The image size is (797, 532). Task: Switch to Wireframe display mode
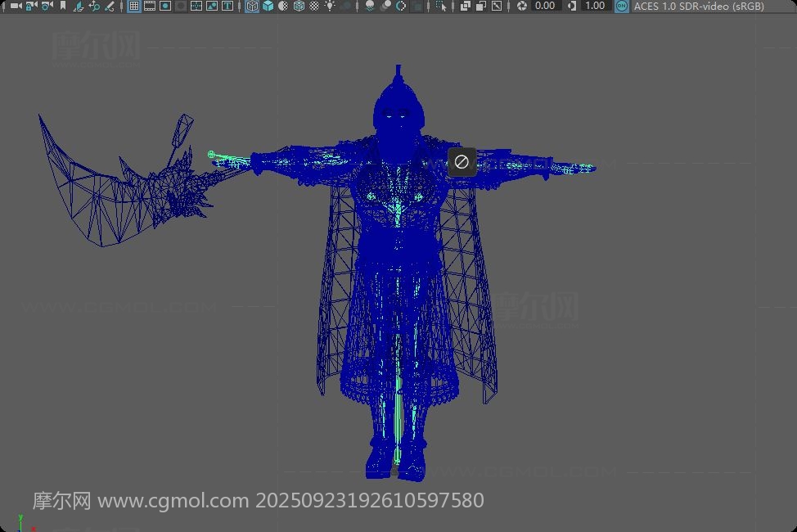252,6
